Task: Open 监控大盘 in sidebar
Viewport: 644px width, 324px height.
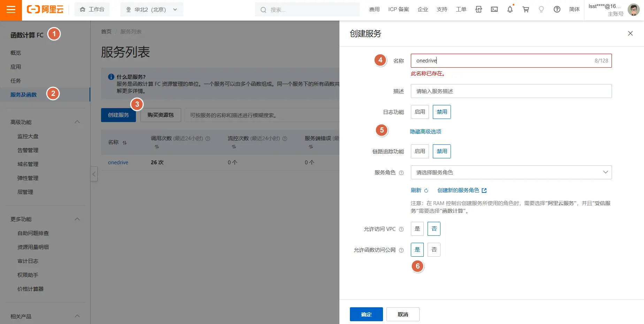Action: pos(28,136)
